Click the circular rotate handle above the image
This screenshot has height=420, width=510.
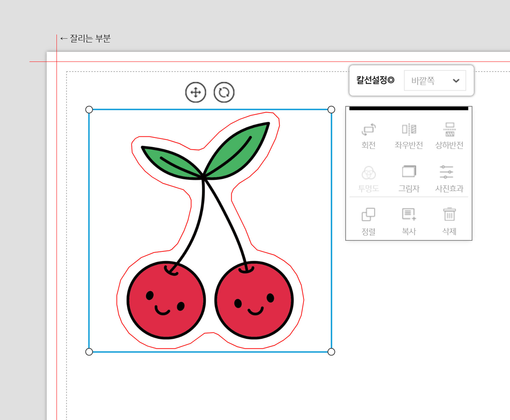(x=224, y=92)
